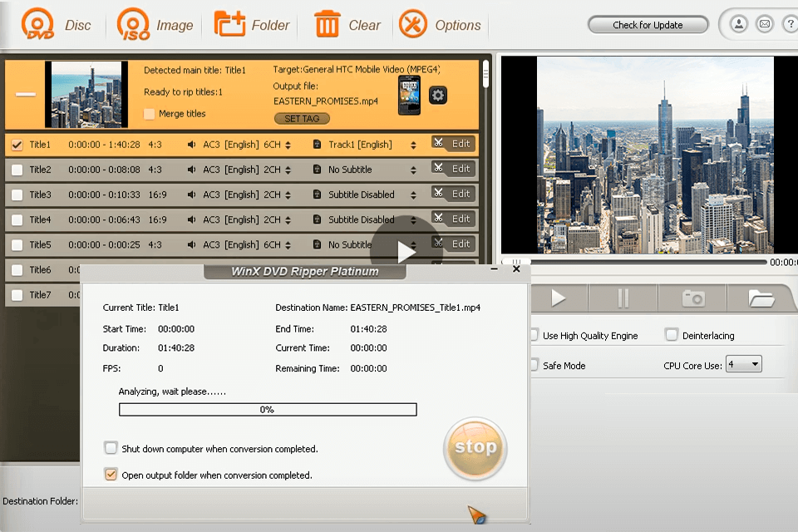Open the CPU Core Use dropdown

(744, 363)
